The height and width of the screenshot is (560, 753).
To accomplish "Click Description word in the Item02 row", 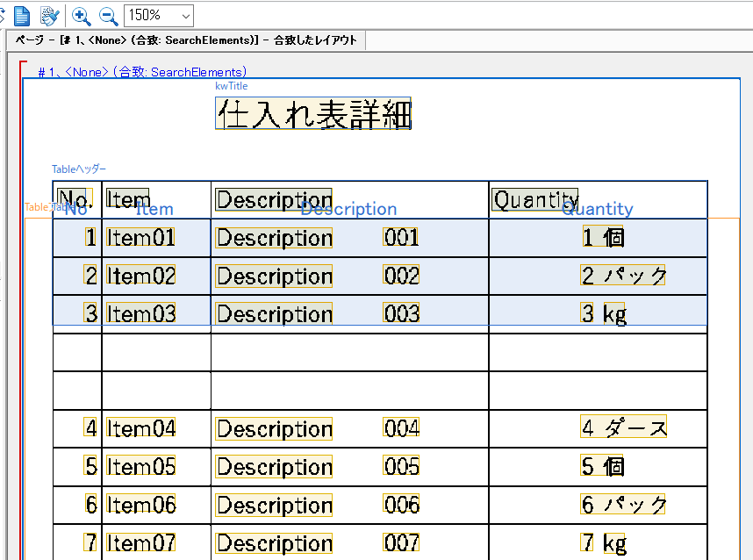I will click(274, 276).
